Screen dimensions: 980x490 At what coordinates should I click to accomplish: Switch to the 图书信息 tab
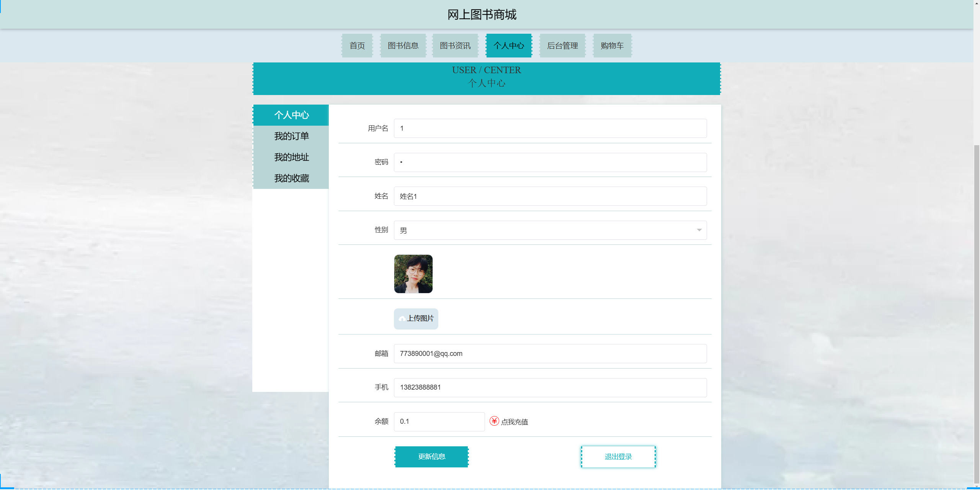[x=403, y=45]
